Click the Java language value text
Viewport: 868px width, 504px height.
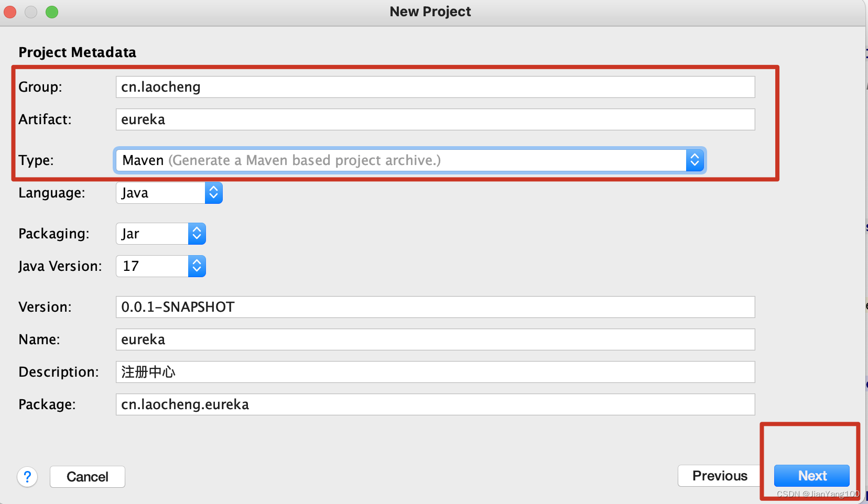tap(135, 193)
